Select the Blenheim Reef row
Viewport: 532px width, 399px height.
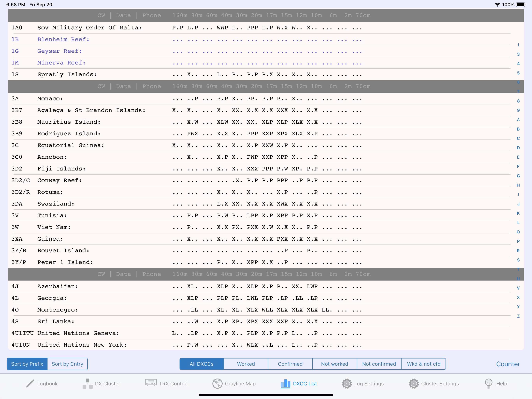tap(63, 39)
